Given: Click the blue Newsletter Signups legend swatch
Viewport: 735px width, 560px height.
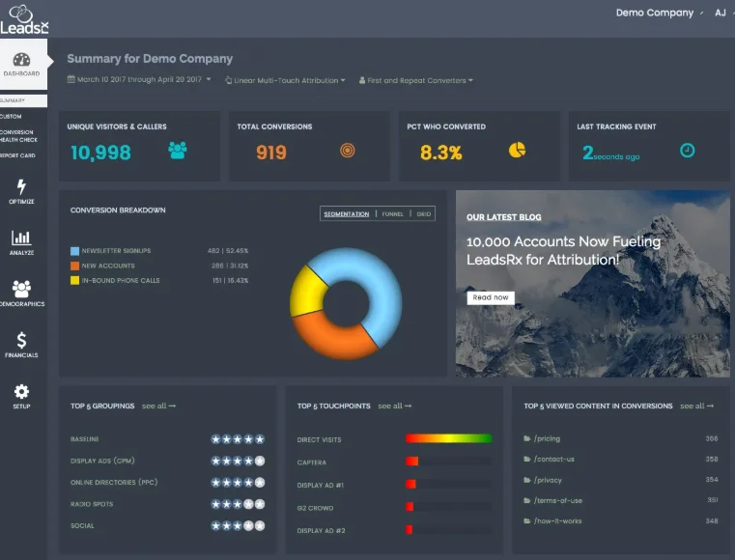Looking at the screenshot, I should 75,251.
